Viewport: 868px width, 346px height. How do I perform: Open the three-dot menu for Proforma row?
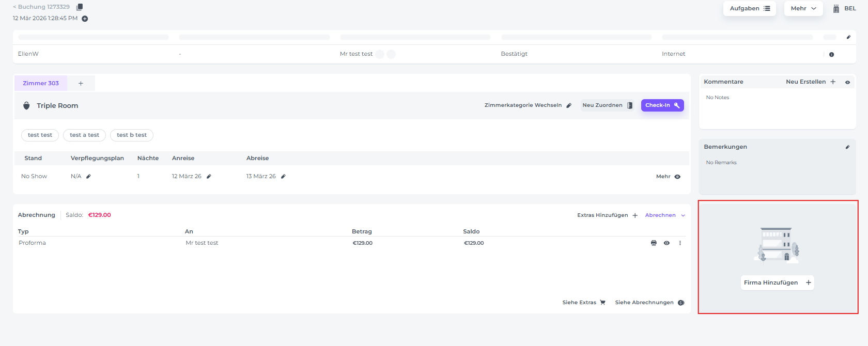coord(680,243)
